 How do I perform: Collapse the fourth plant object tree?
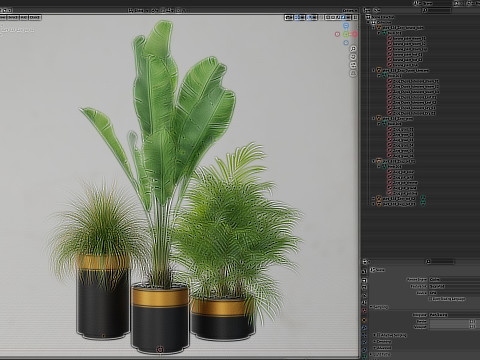coord(374,161)
